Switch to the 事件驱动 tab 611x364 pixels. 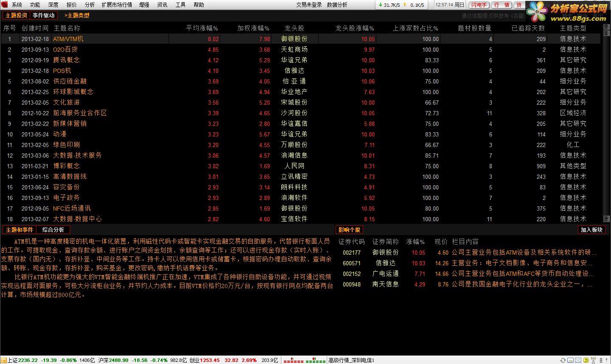(x=44, y=15)
